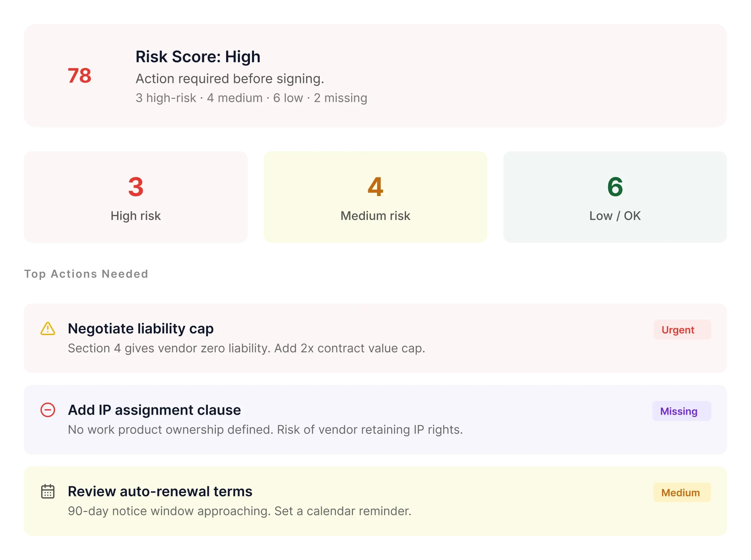Toggle the Medium priority badge
751x560 pixels.
click(681, 492)
